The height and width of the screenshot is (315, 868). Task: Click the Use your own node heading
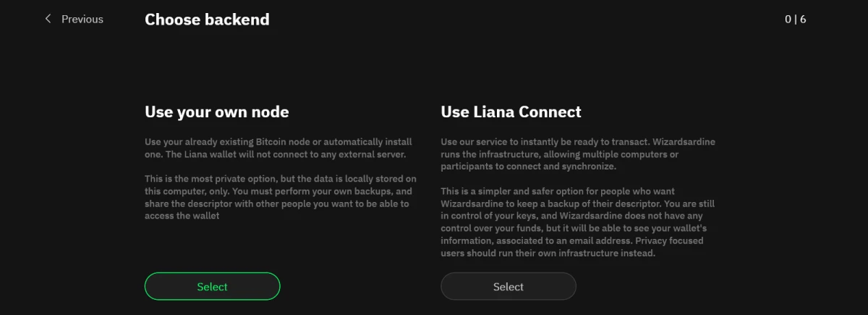[216, 112]
